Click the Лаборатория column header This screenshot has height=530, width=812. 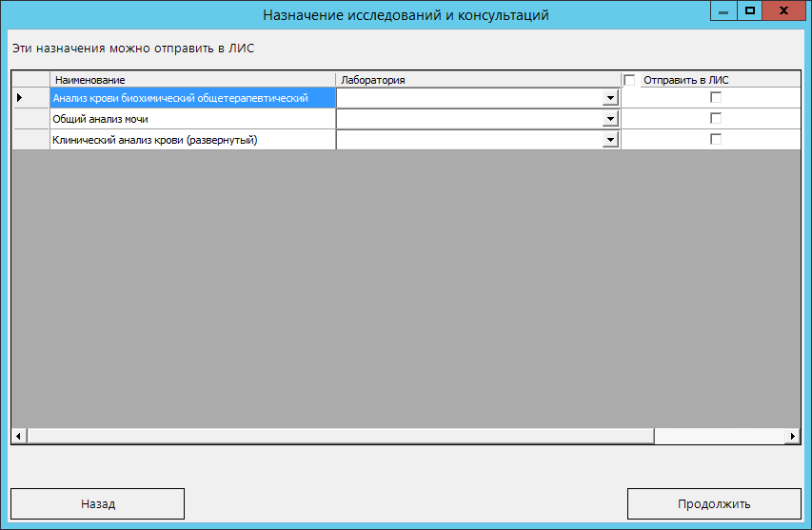[x=478, y=80]
